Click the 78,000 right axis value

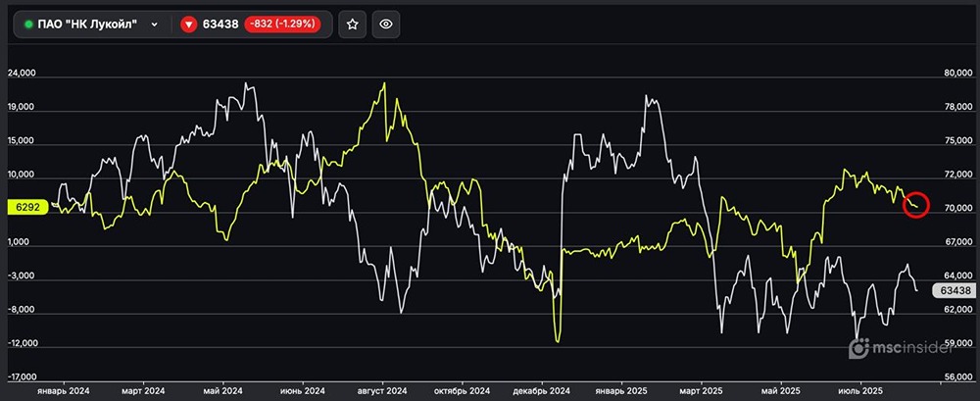[x=957, y=107]
